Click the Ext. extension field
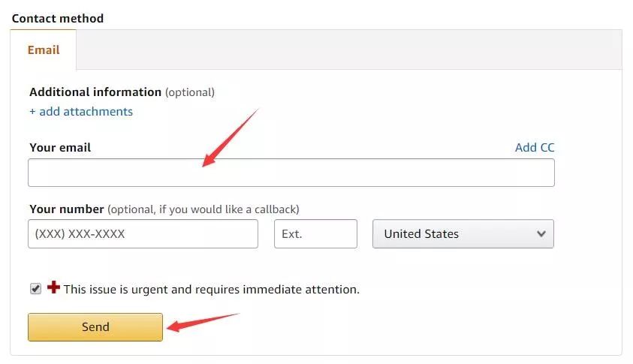Viewport: 633px width, 364px height. [315, 233]
